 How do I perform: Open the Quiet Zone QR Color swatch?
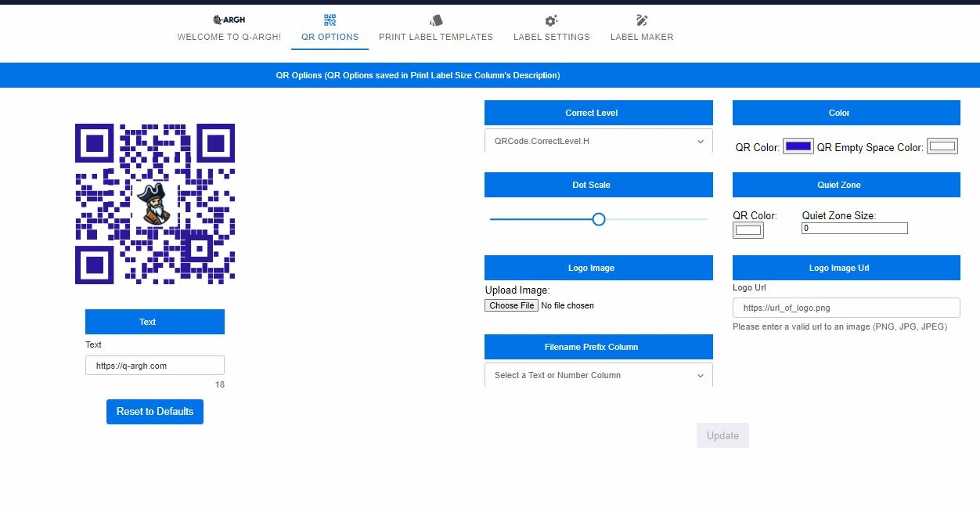pyautogui.click(x=748, y=230)
